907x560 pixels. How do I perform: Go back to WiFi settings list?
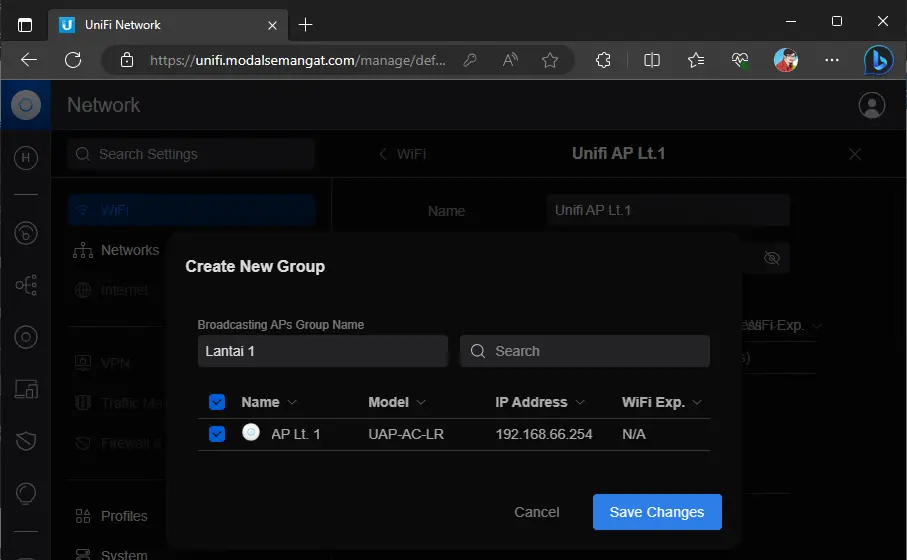403,154
